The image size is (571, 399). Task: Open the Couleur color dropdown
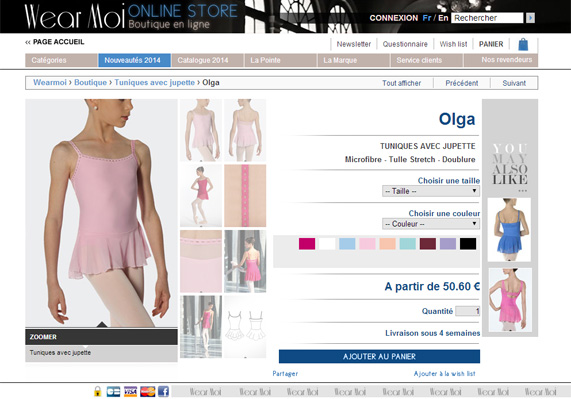[x=431, y=224]
